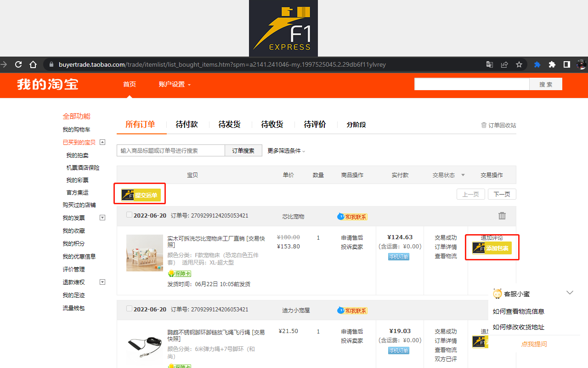Image resolution: width=588 pixels, height=368 pixels.
Task: Open 订单详情 for the ¥19.03 order
Action: pyautogui.click(x=446, y=341)
